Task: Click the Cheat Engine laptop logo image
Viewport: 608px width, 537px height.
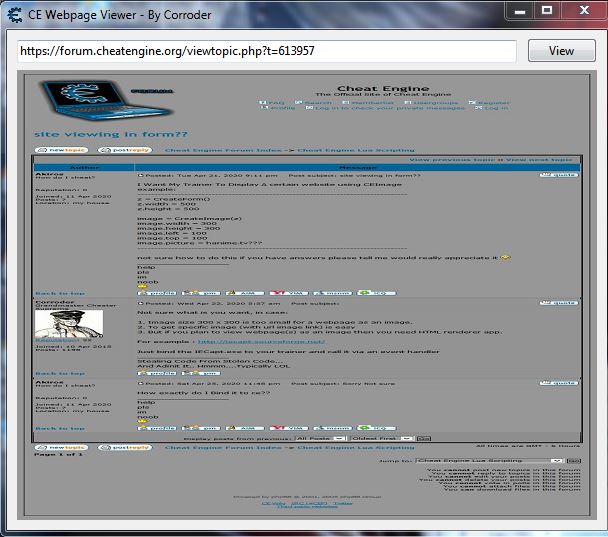Action: [x=107, y=100]
